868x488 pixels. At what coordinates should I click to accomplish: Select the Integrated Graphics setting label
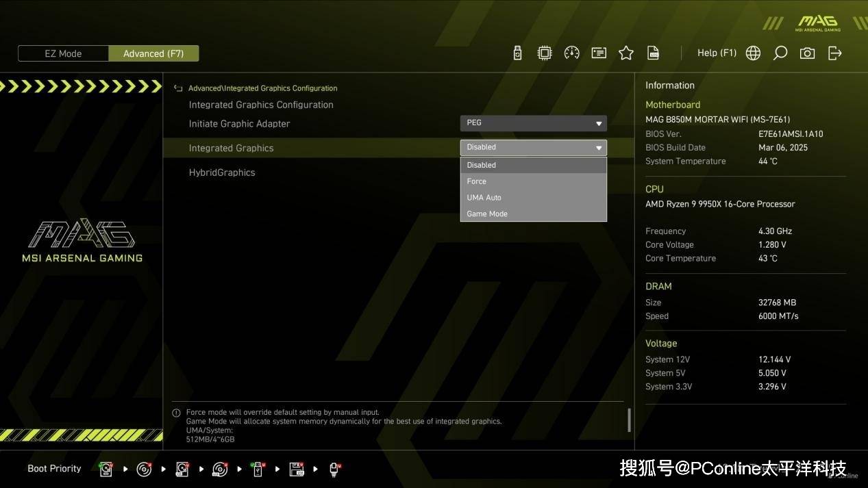(x=231, y=148)
